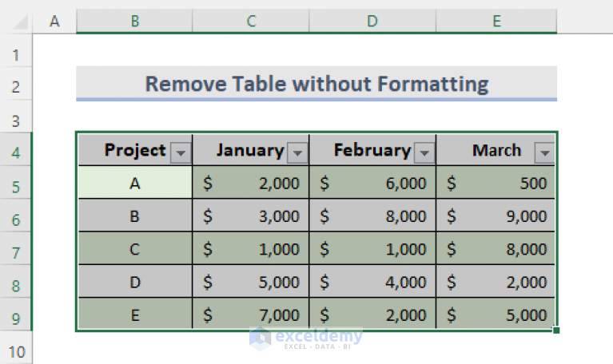Open the January column filter dropdown
The image size is (613, 364).
pyautogui.click(x=297, y=152)
